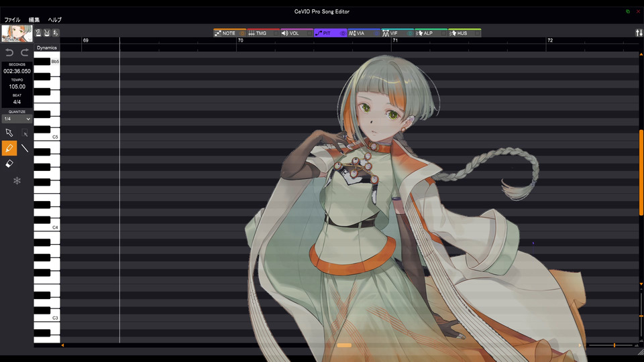Toggle ALP tab visibility checkbox
644x362 pixels.
click(x=443, y=34)
